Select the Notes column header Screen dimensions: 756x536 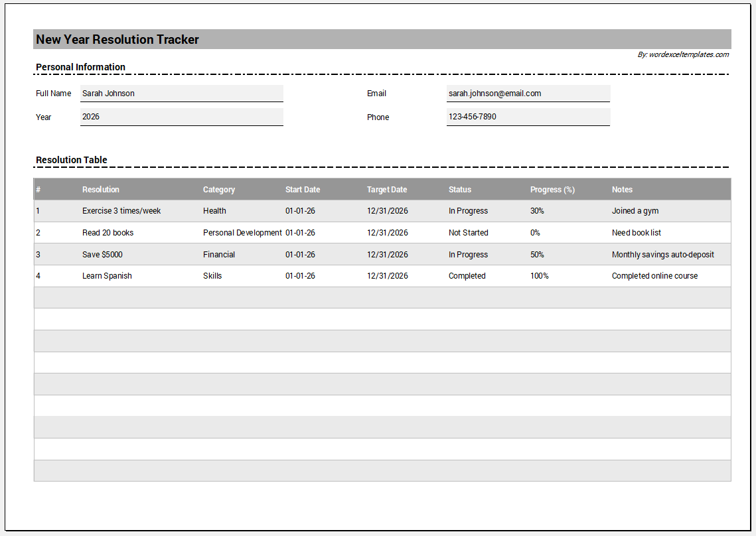622,190
